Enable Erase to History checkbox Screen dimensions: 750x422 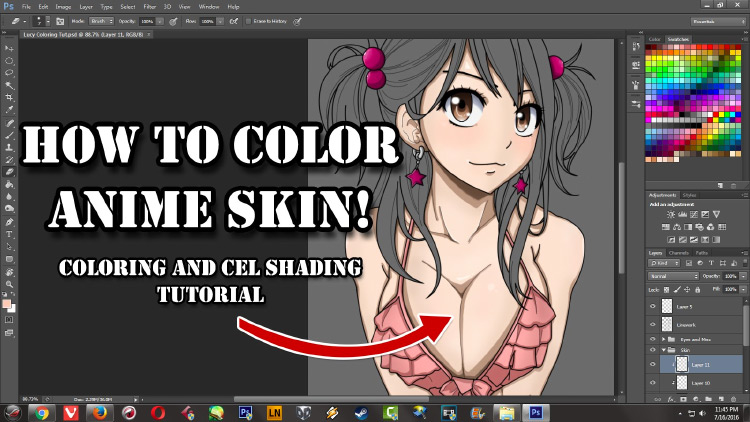tap(248, 22)
